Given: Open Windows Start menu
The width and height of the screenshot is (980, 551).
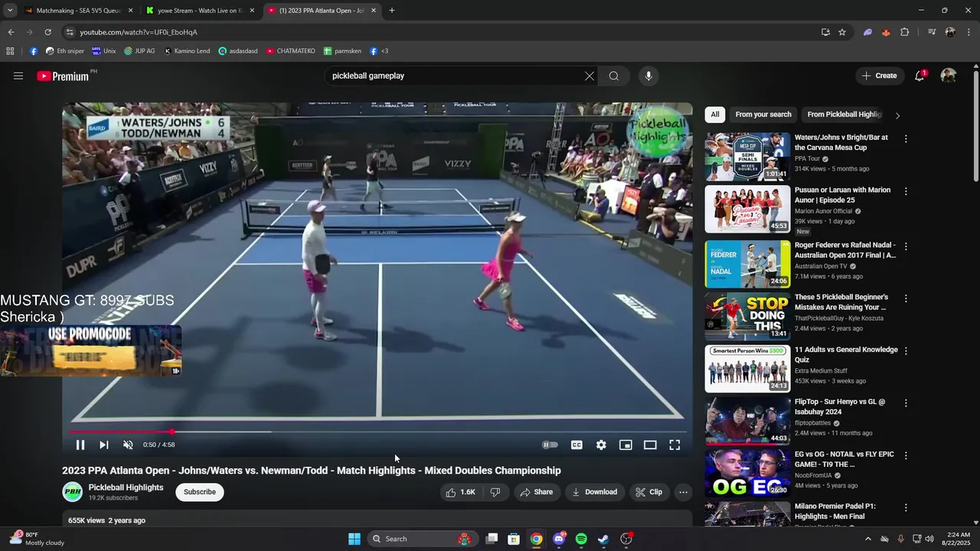Looking at the screenshot, I should 354,539.
